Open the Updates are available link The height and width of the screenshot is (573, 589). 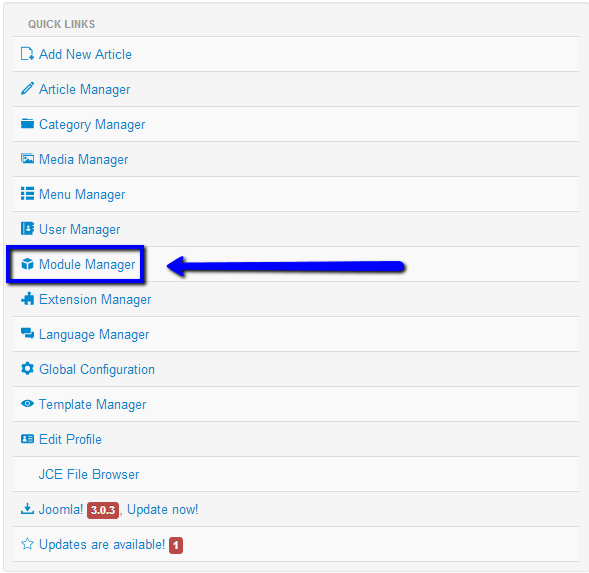coord(102,544)
